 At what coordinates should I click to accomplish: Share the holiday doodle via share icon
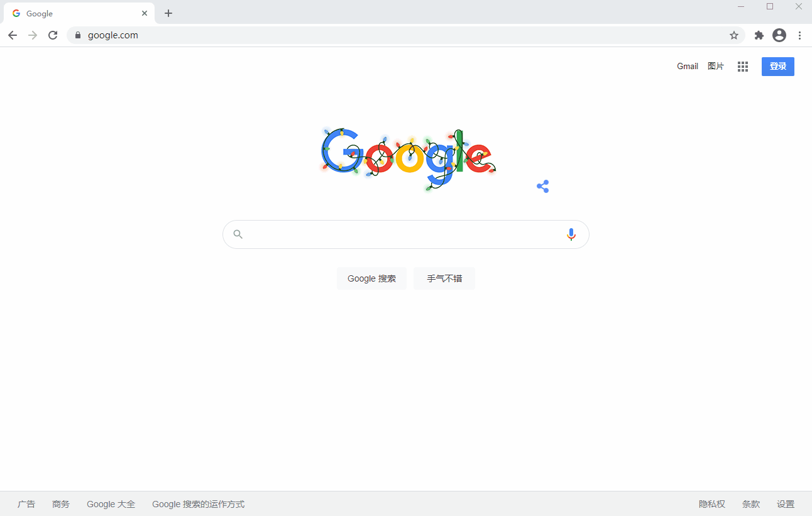coord(543,187)
